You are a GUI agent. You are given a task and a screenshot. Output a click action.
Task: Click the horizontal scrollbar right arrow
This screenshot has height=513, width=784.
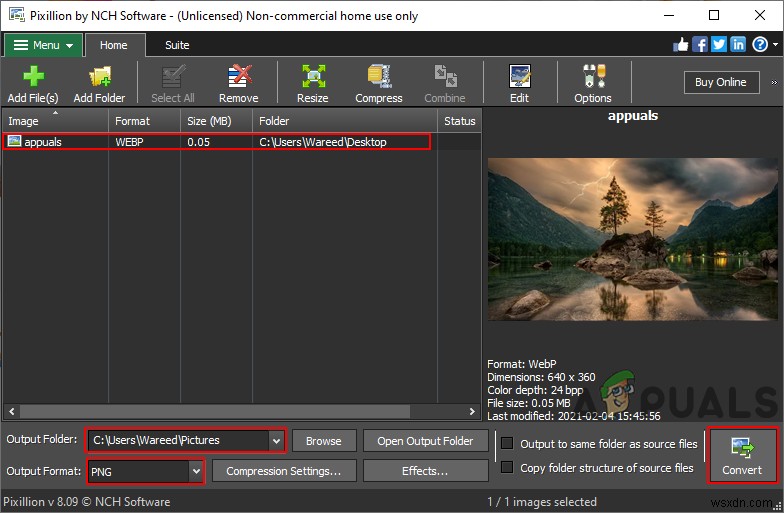[472, 412]
